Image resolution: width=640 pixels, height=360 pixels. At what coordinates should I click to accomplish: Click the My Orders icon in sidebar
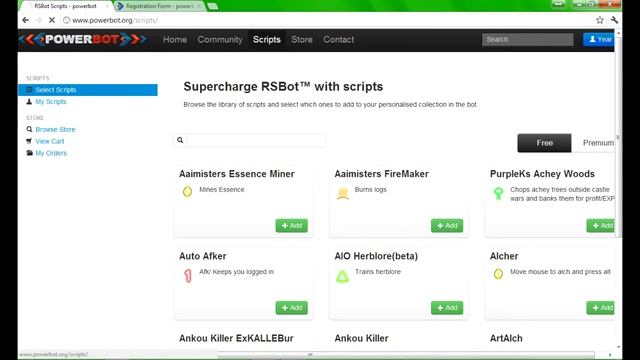tap(29, 153)
